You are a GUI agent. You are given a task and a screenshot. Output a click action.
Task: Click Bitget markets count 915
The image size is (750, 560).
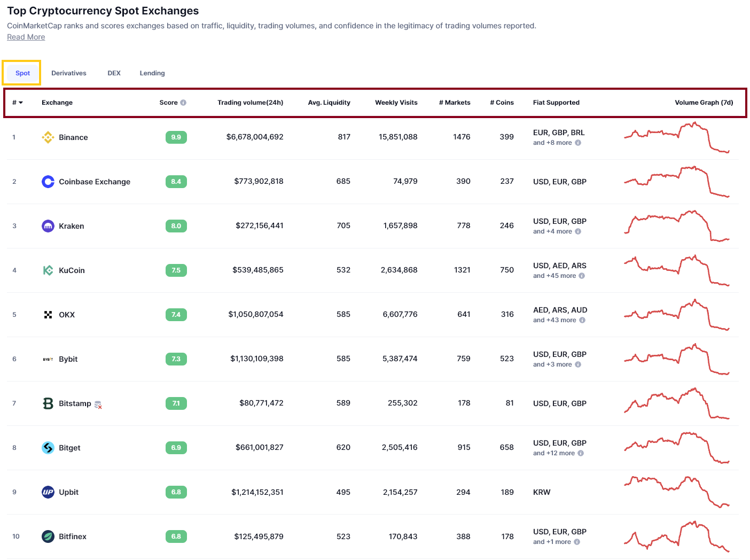tap(464, 447)
